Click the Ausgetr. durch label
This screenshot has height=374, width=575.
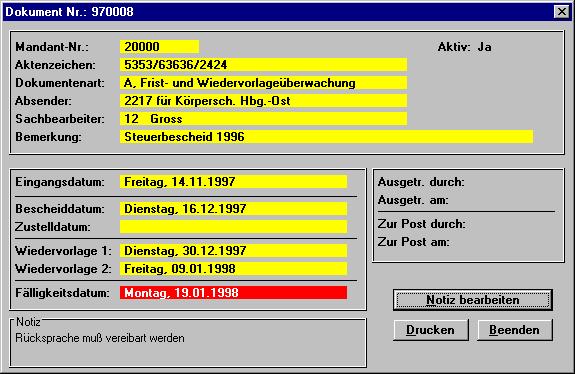tap(421, 182)
